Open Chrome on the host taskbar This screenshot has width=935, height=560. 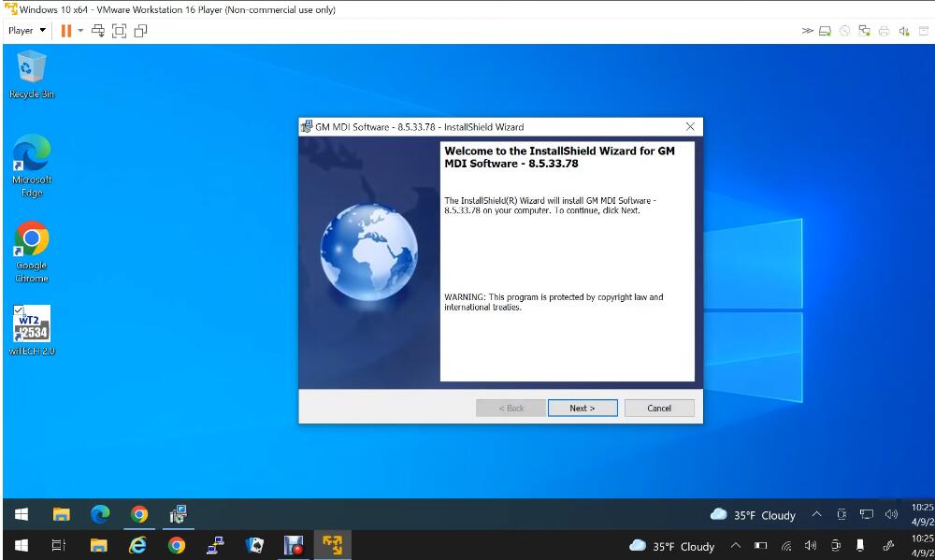(177, 545)
